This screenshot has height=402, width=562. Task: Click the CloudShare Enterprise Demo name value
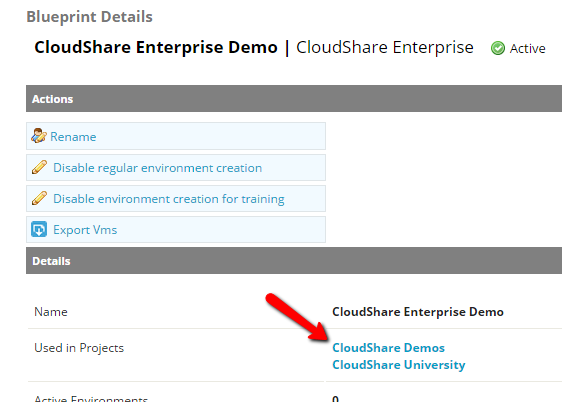pos(418,312)
